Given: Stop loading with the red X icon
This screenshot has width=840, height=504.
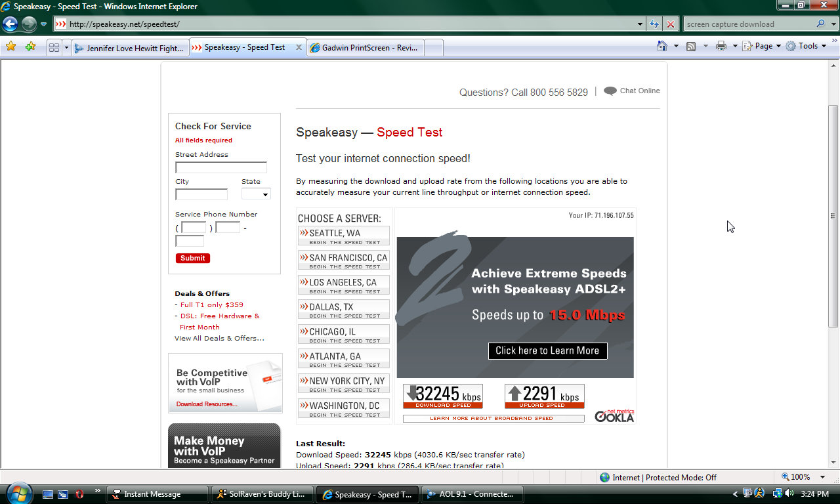Looking at the screenshot, I should (670, 24).
